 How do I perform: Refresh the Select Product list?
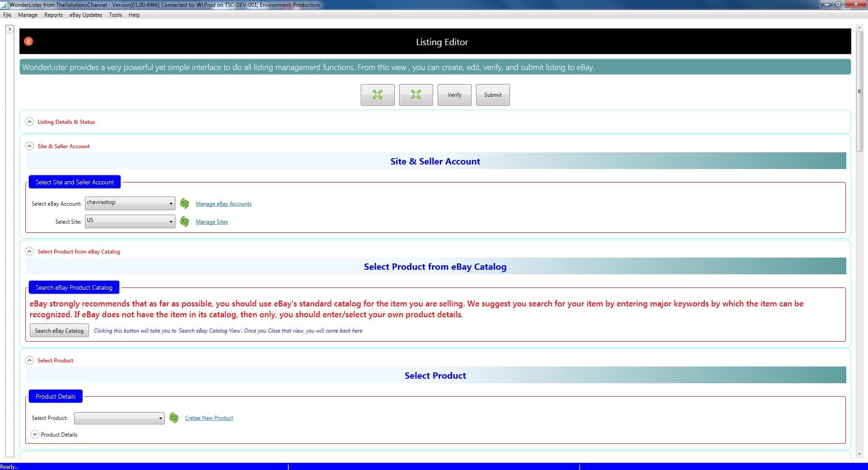tap(174, 418)
